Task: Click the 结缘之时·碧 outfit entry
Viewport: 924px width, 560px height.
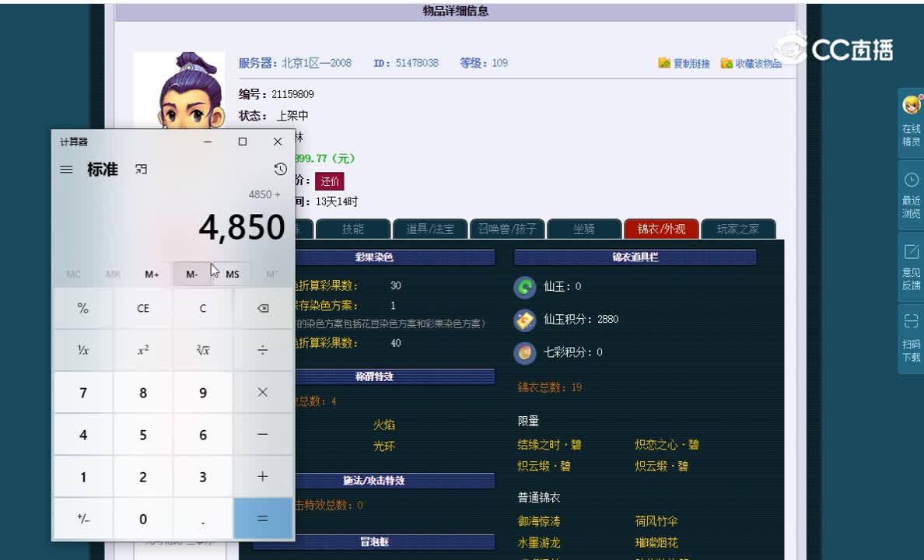Action: pos(550,444)
